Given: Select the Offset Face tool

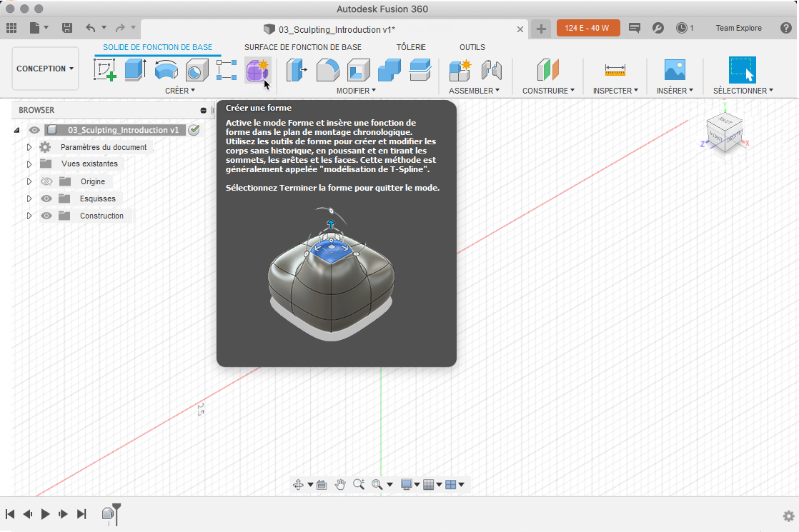Looking at the screenshot, I should click(x=420, y=70).
